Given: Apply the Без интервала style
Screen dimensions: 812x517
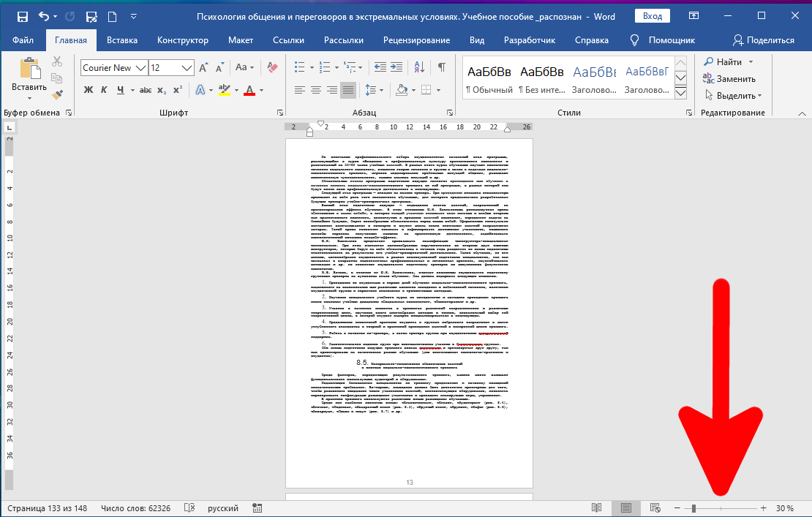Looking at the screenshot, I should click(542, 79).
